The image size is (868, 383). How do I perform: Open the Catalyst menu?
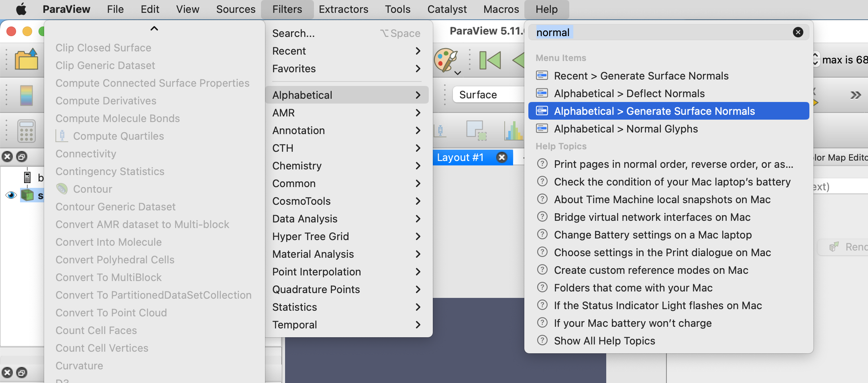pos(447,9)
